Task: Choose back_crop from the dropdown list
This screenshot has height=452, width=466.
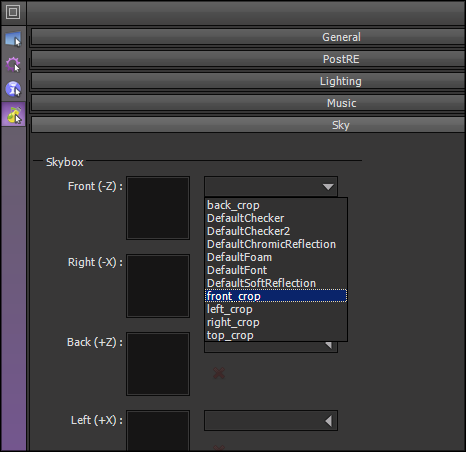Action: click(276, 205)
